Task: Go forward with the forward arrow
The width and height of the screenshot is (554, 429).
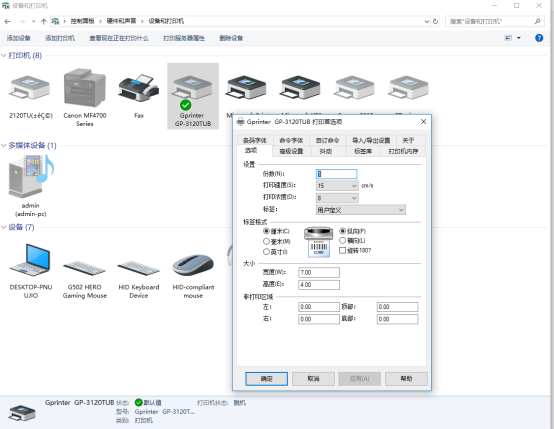Action: click(x=22, y=22)
